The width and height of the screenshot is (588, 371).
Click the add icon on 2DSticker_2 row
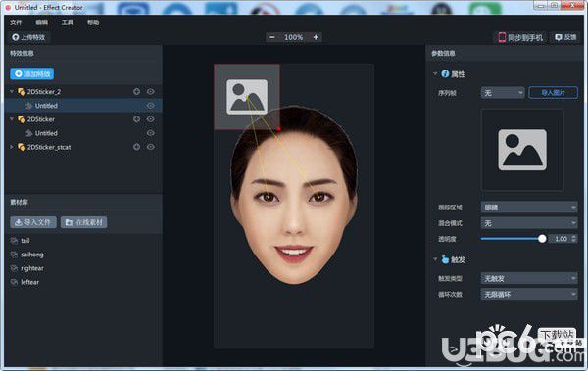pyautogui.click(x=137, y=91)
